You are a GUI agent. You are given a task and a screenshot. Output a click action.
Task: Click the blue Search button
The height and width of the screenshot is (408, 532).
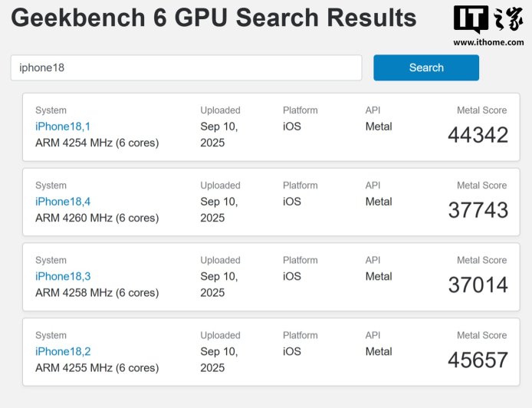point(425,67)
